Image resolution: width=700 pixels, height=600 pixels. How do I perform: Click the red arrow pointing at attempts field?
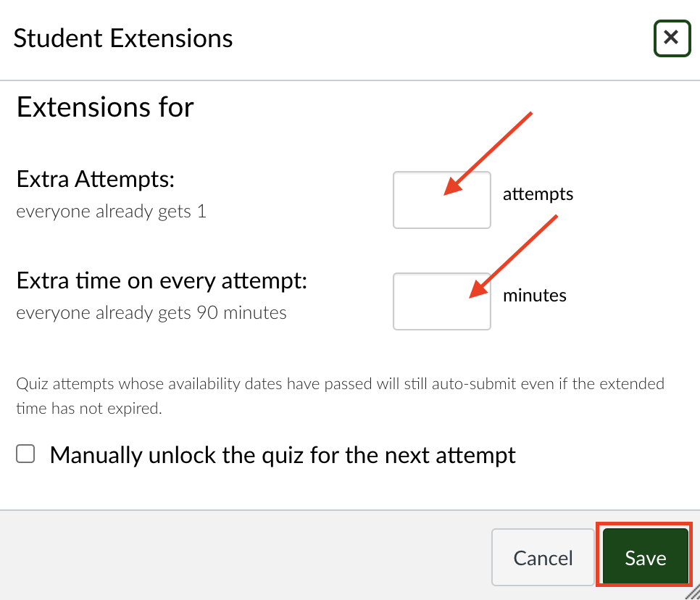coord(488,154)
